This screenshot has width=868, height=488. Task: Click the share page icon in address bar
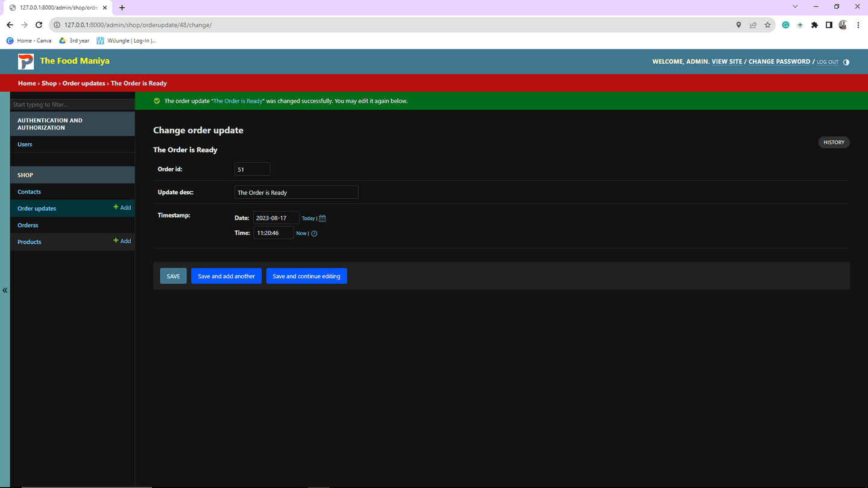tap(753, 25)
